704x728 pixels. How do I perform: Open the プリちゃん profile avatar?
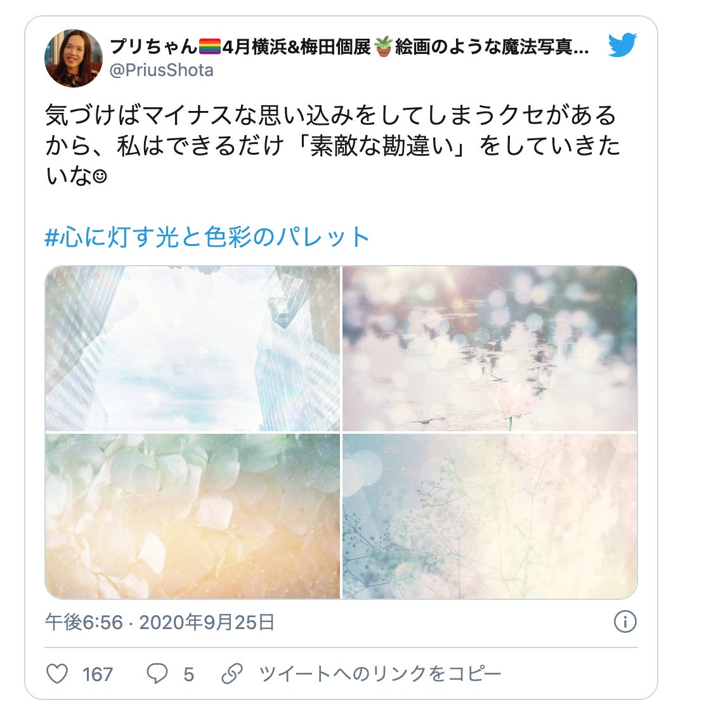click(74, 58)
